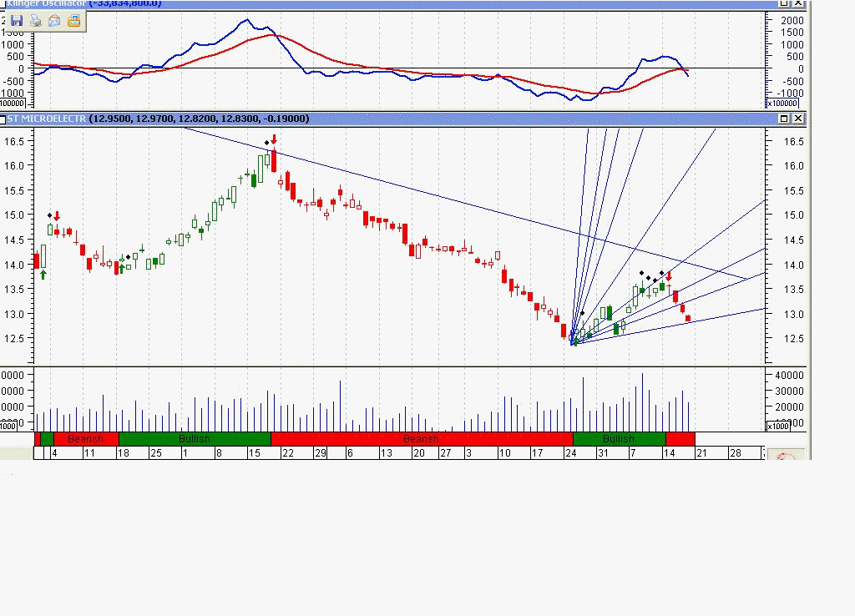The height and width of the screenshot is (616, 855).
Task: Select the second Bullish segment near the right
Action: (619, 439)
